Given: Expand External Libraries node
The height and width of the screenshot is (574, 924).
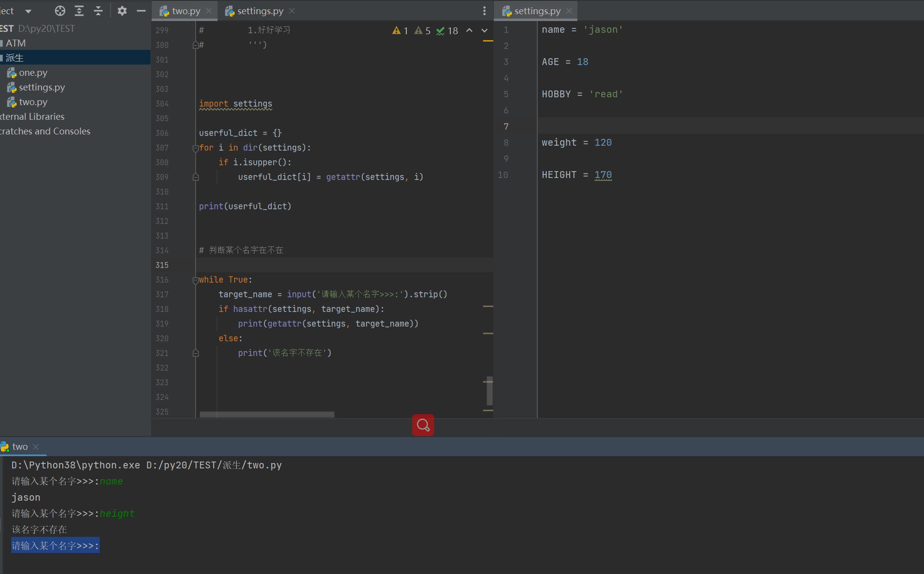Looking at the screenshot, I should point(32,116).
